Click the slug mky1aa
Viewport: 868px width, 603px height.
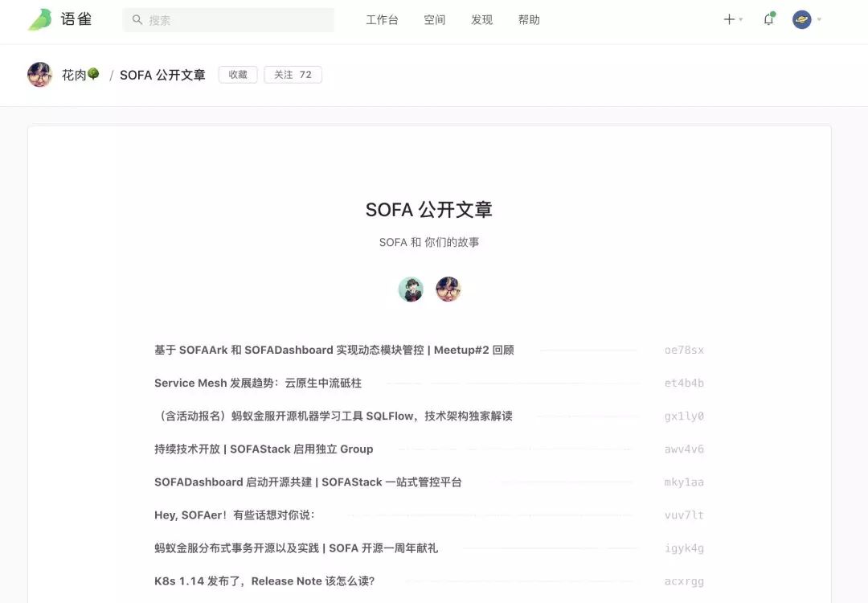pyautogui.click(x=684, y=482)
